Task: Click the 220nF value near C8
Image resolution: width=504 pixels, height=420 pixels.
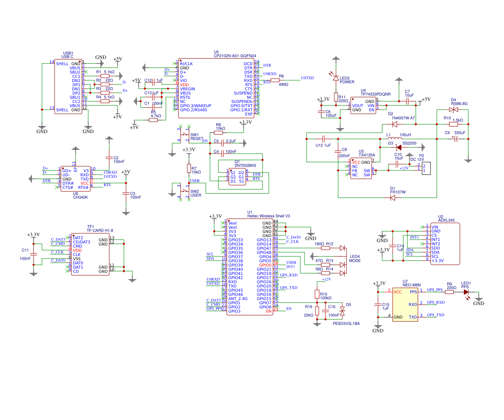Action: pos(344,156)
